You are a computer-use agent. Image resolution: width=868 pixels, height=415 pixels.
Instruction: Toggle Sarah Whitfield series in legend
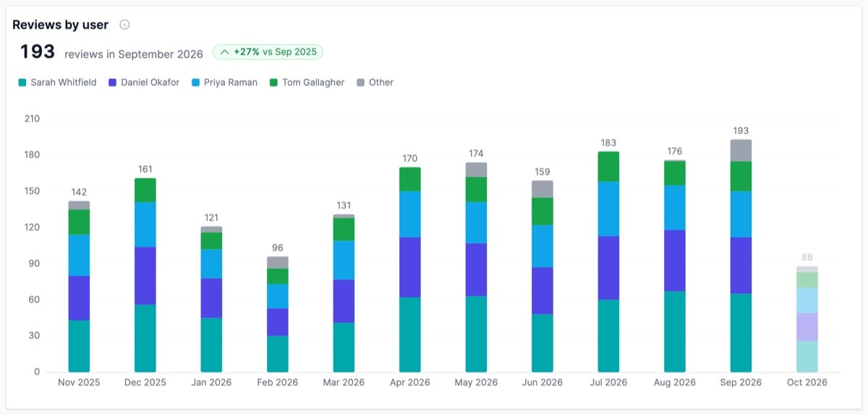[x=57, y=82]
